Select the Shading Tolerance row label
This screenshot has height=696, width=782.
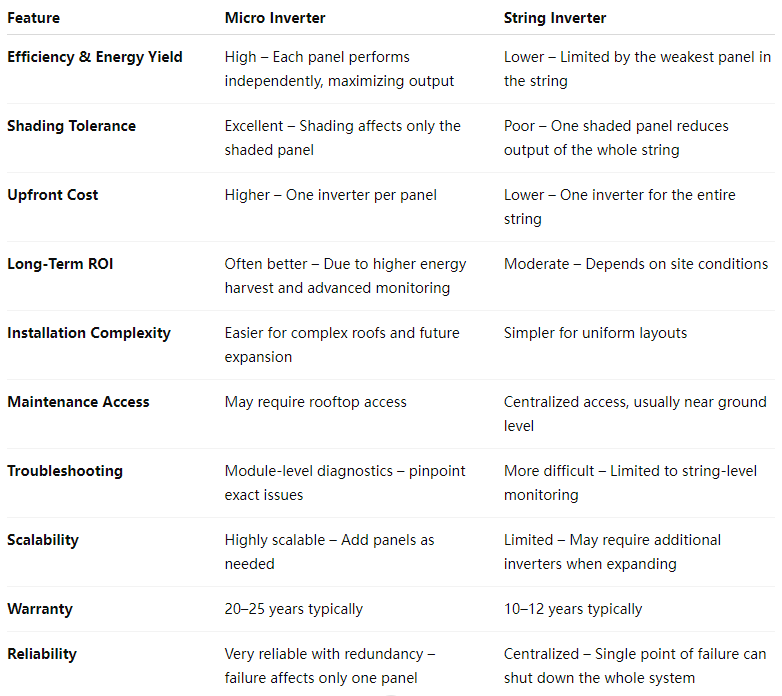[71, 126]
